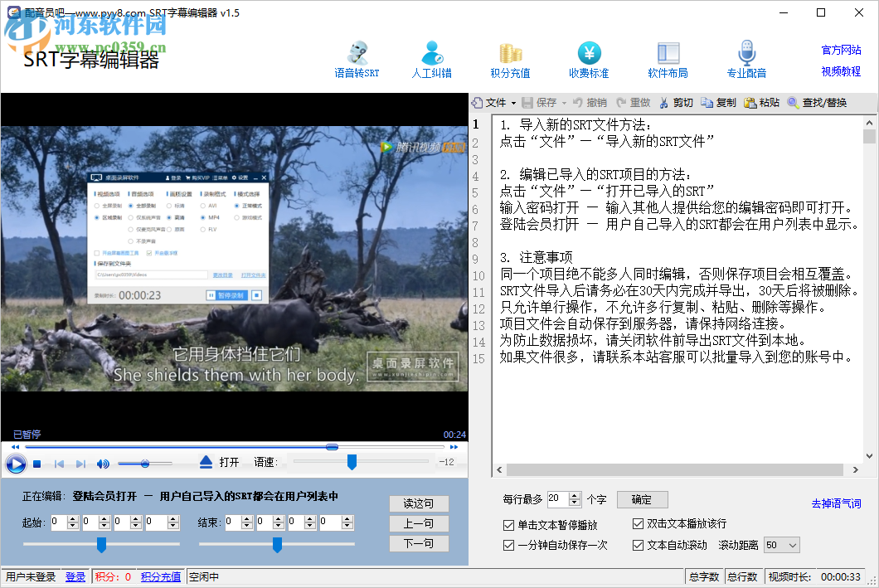Open 收费标准 pricing page
This screenshot has width=879, height=588.
point(589,60)
